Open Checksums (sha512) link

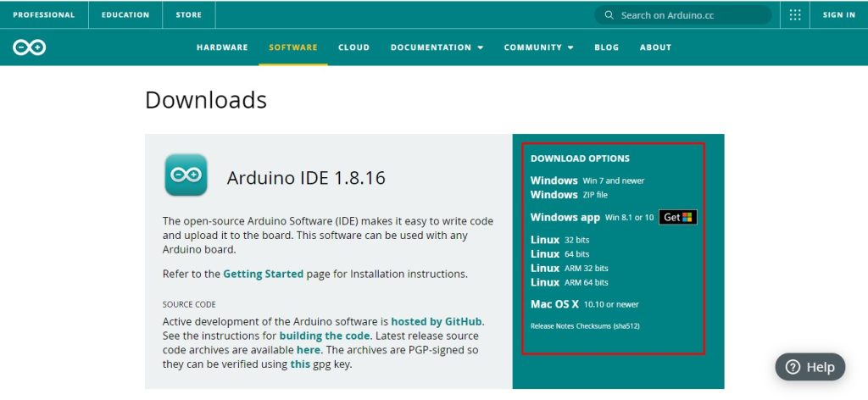coord(608,326)
